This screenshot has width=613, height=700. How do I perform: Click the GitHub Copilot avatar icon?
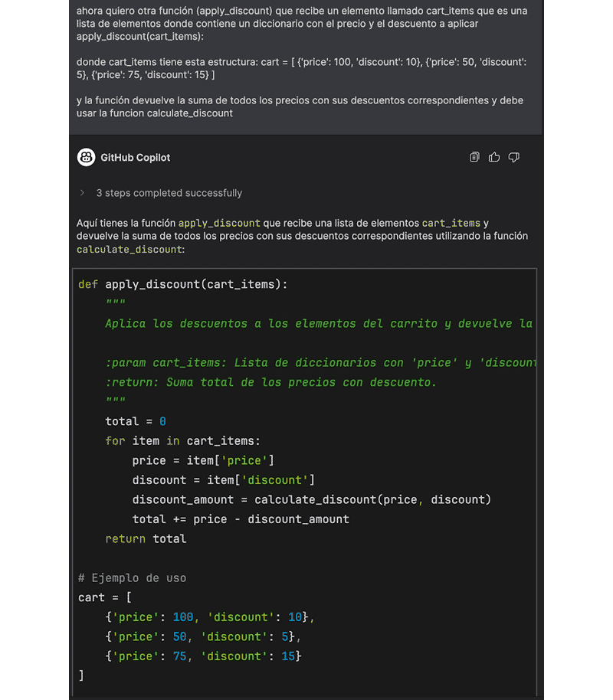click(x=86, y=157)
